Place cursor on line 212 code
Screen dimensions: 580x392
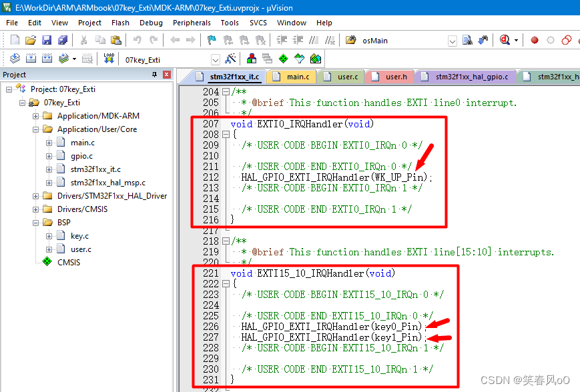pos(336,177)
